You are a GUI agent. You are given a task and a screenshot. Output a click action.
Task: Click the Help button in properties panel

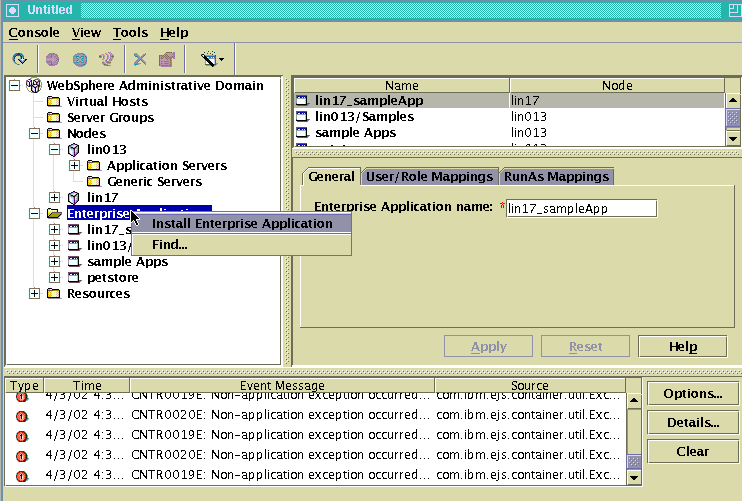pos(682,346)
